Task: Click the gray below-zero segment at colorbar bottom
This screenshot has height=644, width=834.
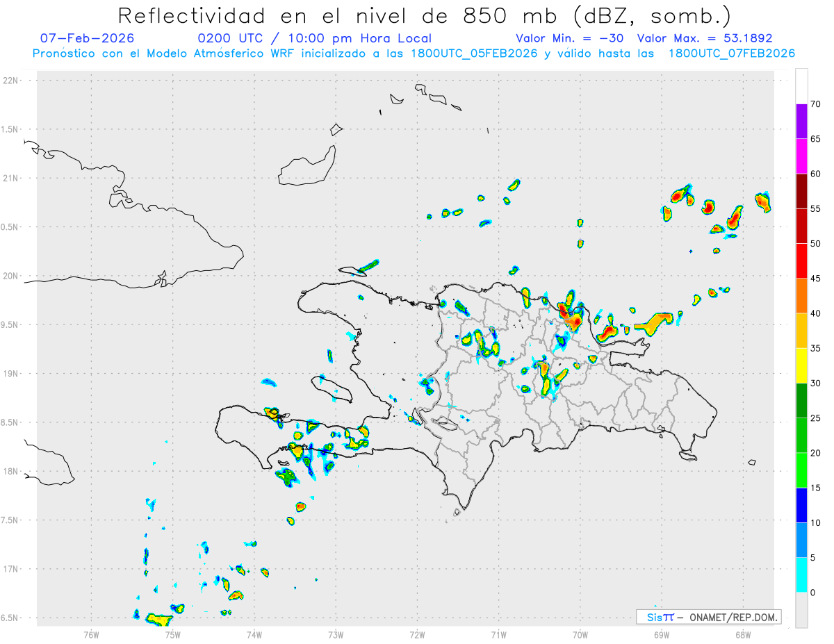Action: [x=801, y=610]
